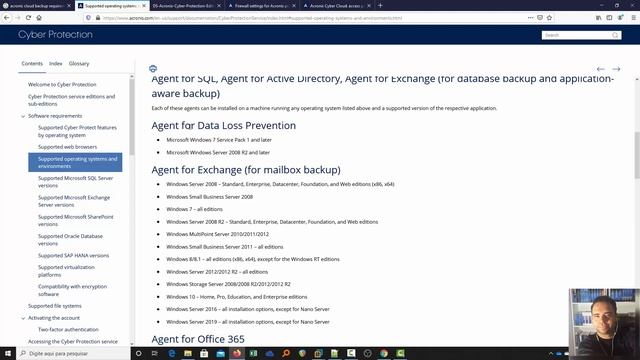Reload the page
This screenshot has width=640, height=360.
[28, 18]
